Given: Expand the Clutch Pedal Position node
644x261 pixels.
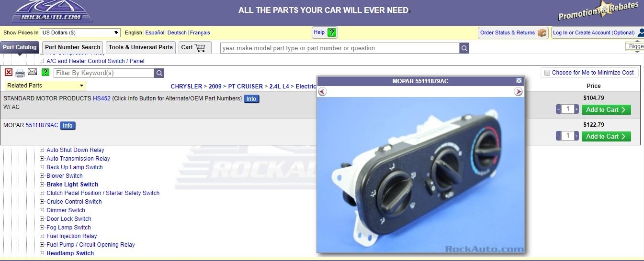Looking at the screenshot, I should pyautogui.click(x=42, y=193).
